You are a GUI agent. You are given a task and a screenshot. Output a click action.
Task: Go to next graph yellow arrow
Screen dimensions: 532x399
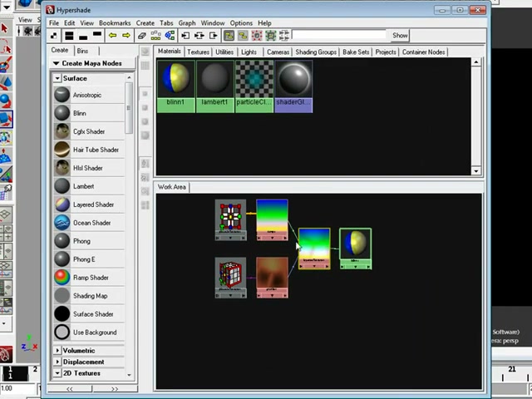126,35
